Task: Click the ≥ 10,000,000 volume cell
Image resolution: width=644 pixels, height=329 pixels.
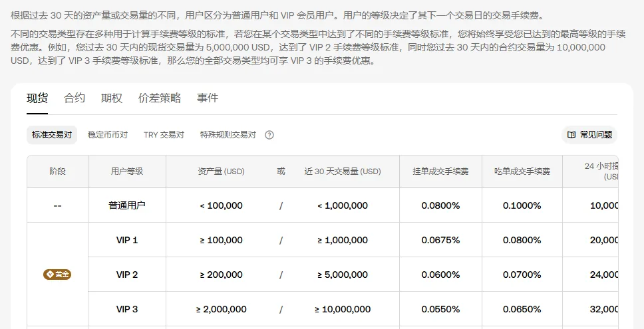Action: tap(343, 309)
